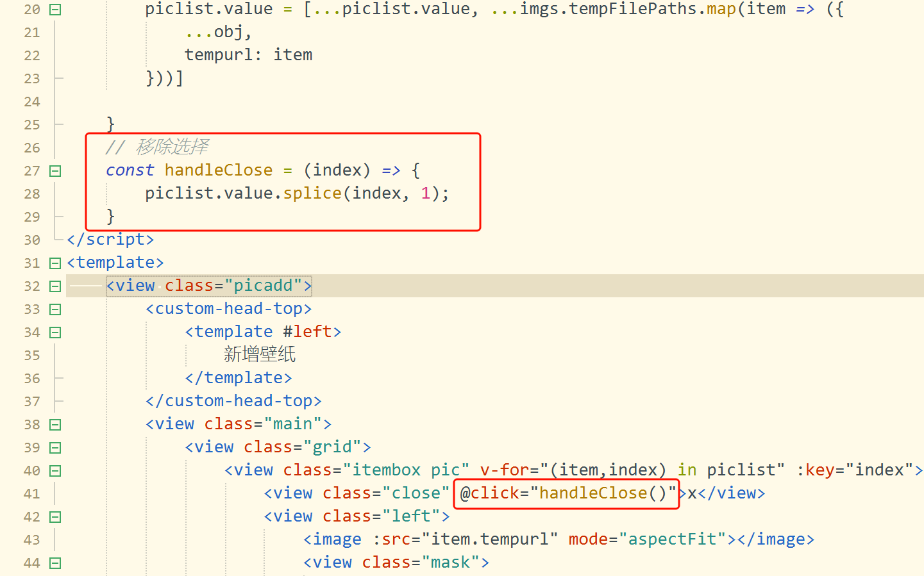The image size is (924, 576).
Task: Select line number 26 in the gutter
Action: coord(32,148)
